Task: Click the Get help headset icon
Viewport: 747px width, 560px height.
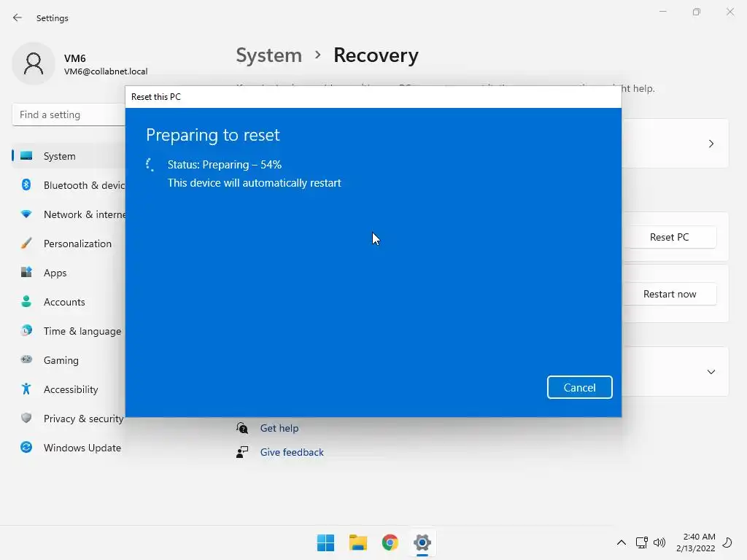Action: (x=242, y=428)
